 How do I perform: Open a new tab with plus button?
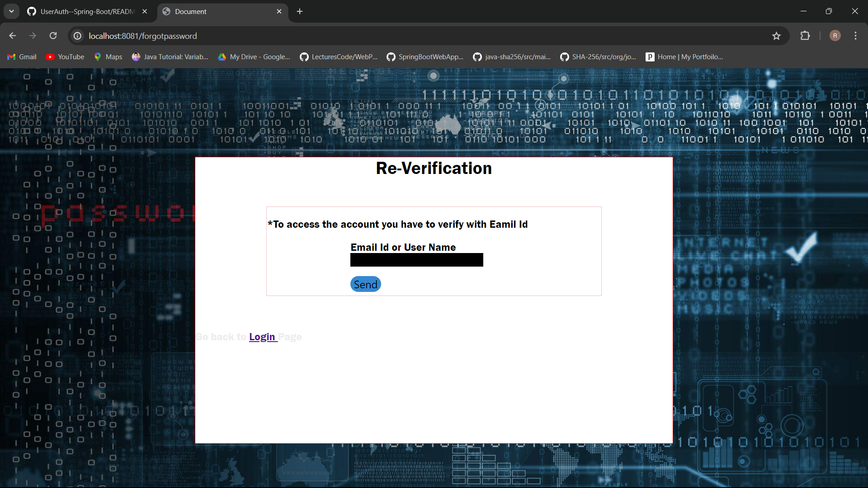click(x=300, y=11)
